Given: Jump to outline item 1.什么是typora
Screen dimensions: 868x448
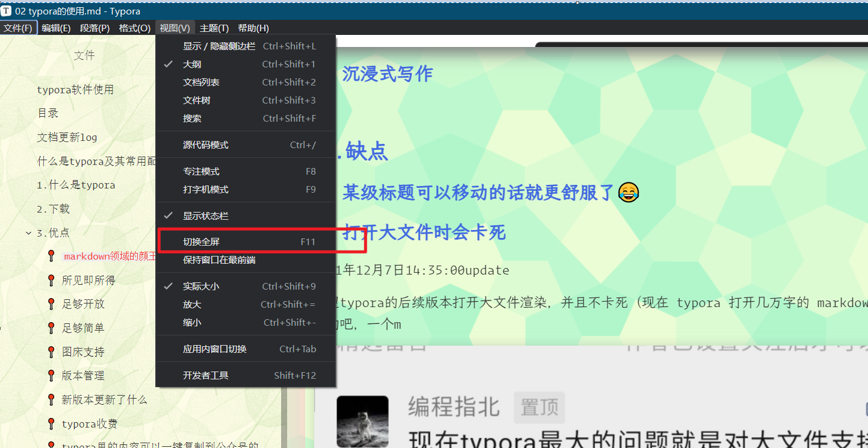Looking at the screenshot, I should pyautogui.click(x=76, y=185).
